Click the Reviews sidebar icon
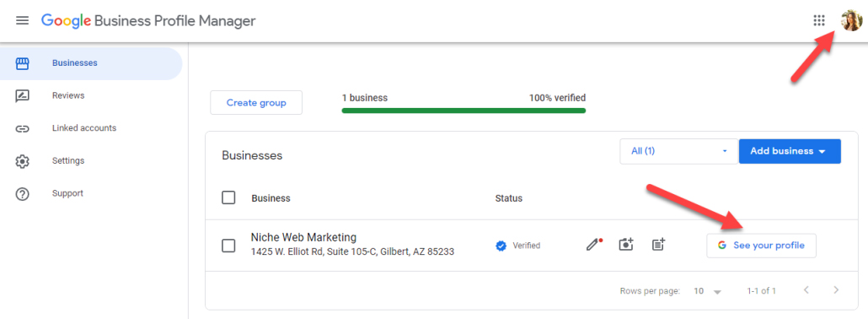The height and width of the screenshot is (319, 868). click(x=22, y=96)
